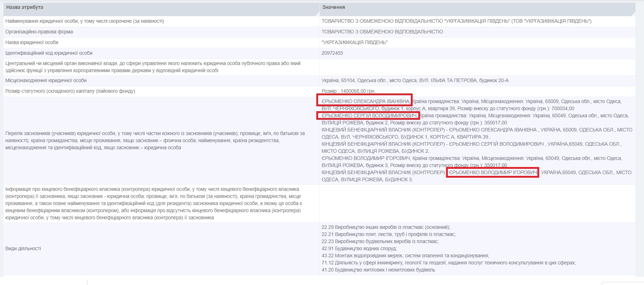
Task: Select activity line 22.29 marked основний
Action: pyautogui.click(x=386, y=227)
